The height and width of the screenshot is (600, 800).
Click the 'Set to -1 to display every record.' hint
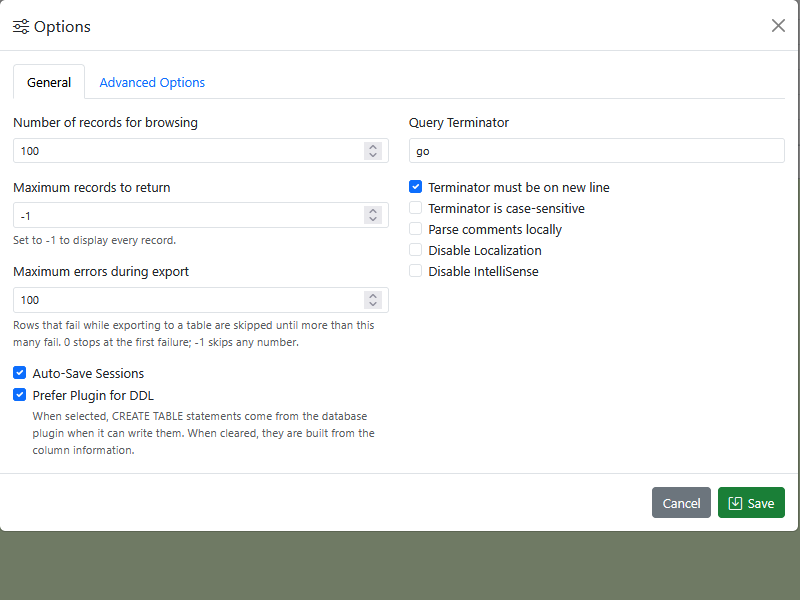click(x=94, y=240)
